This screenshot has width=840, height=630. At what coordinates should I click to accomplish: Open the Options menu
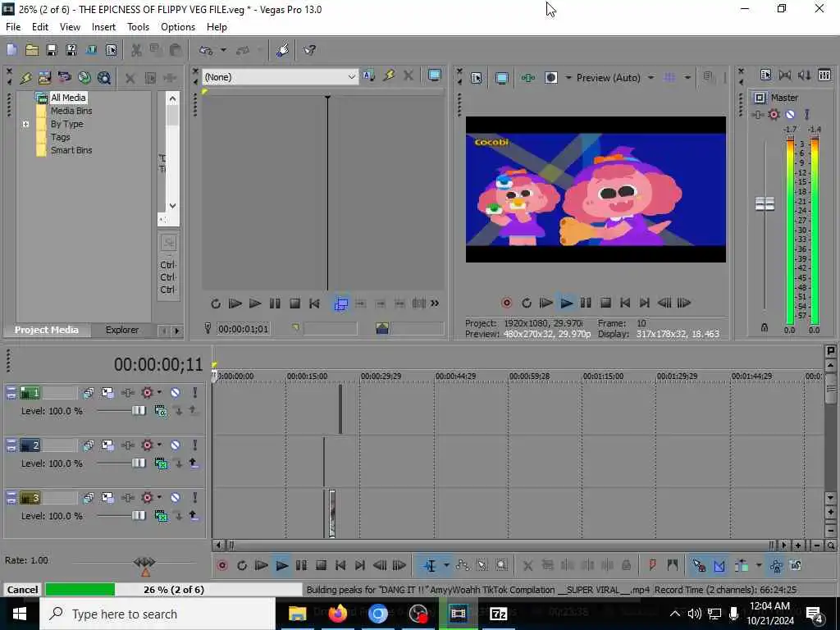(178, 27)
